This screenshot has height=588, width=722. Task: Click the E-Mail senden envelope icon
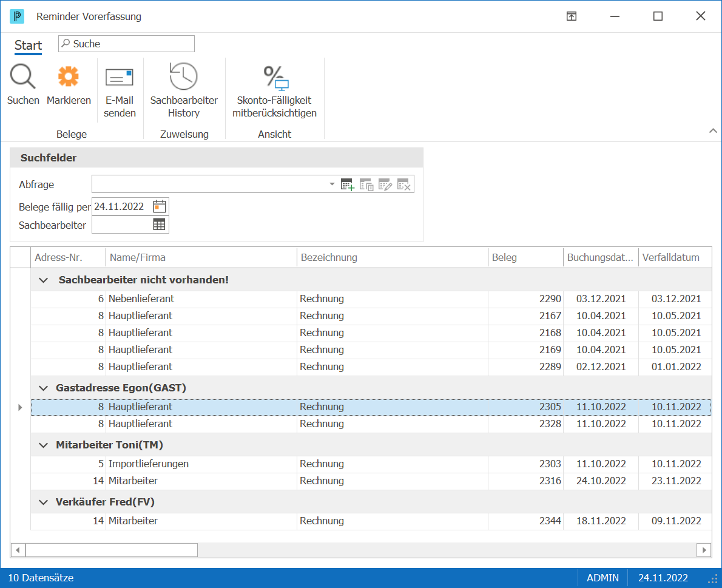(120, 77)
